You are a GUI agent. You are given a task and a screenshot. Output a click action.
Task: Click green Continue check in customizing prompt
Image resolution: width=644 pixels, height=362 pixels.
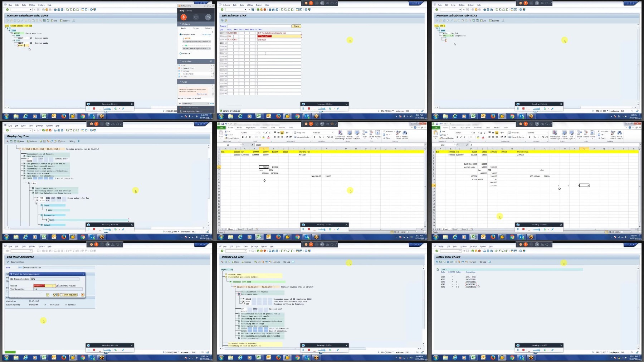[48, 295]
